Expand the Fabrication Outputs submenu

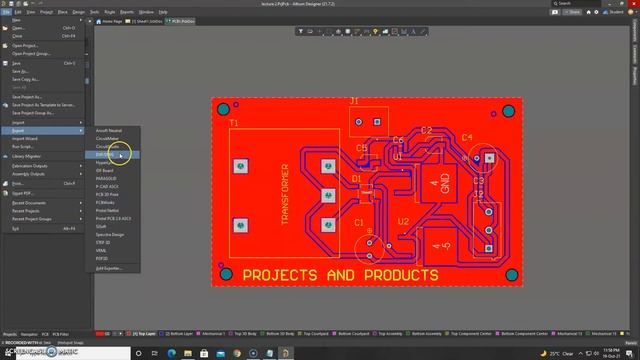click(x=42, y=166)
